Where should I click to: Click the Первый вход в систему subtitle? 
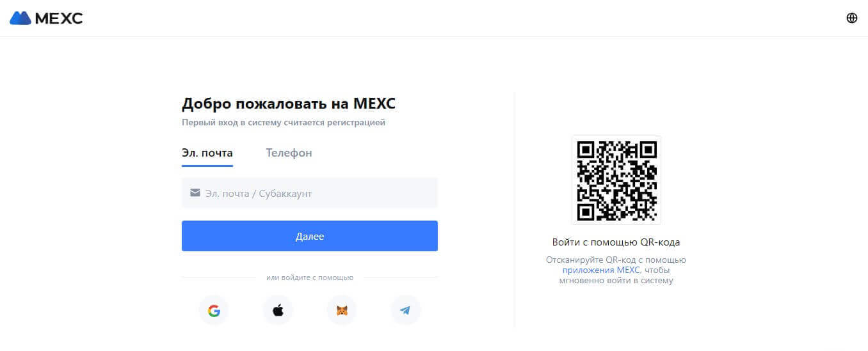point(284,122)
